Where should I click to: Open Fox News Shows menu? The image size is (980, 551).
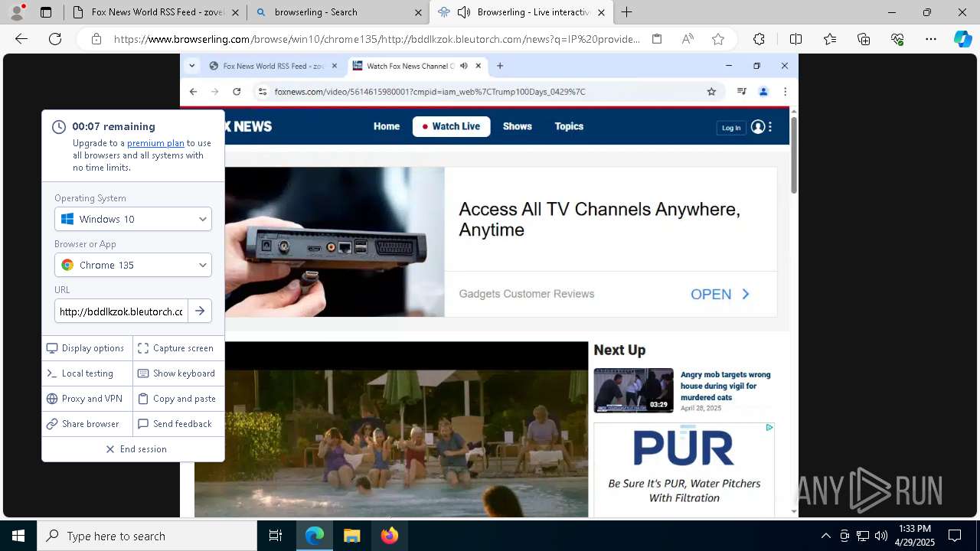click(518, 126)
